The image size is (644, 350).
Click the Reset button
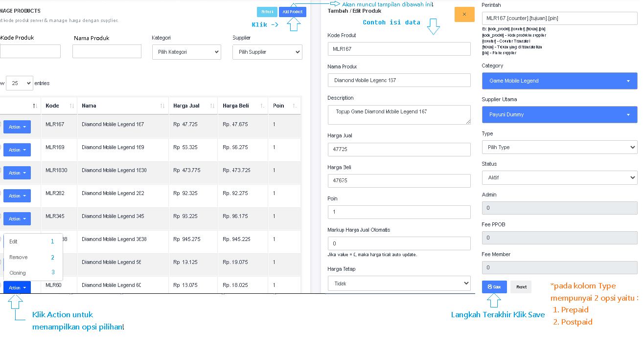[x=521, y=287]
